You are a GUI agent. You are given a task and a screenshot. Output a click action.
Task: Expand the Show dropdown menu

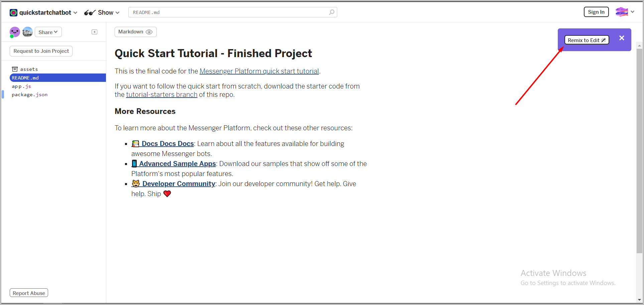[109, 13]
